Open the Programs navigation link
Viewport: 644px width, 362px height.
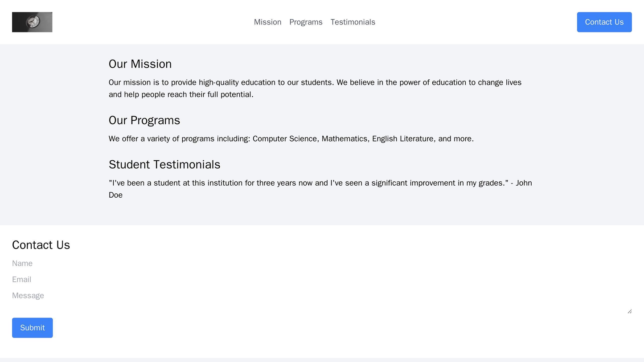[x=305, y=22]
